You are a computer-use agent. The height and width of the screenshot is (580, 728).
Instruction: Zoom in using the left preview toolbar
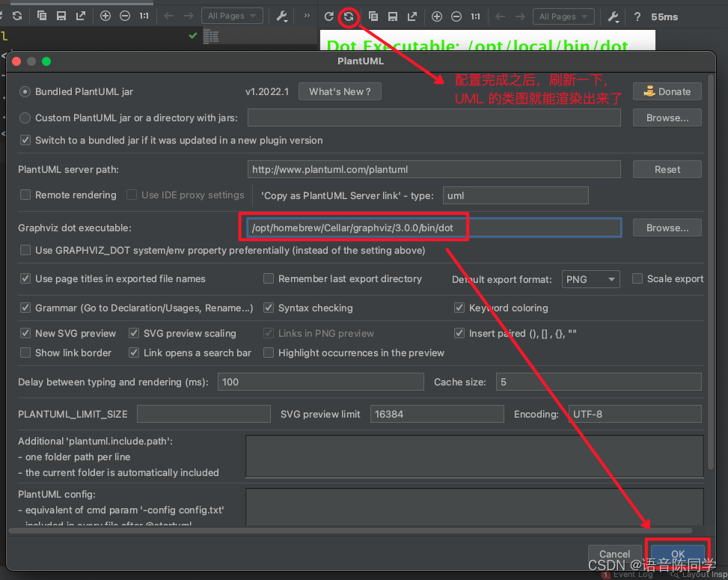tap(105, 16)
